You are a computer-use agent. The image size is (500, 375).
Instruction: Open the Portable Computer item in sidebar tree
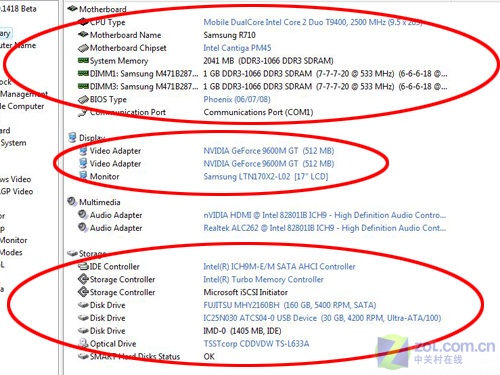22,106
